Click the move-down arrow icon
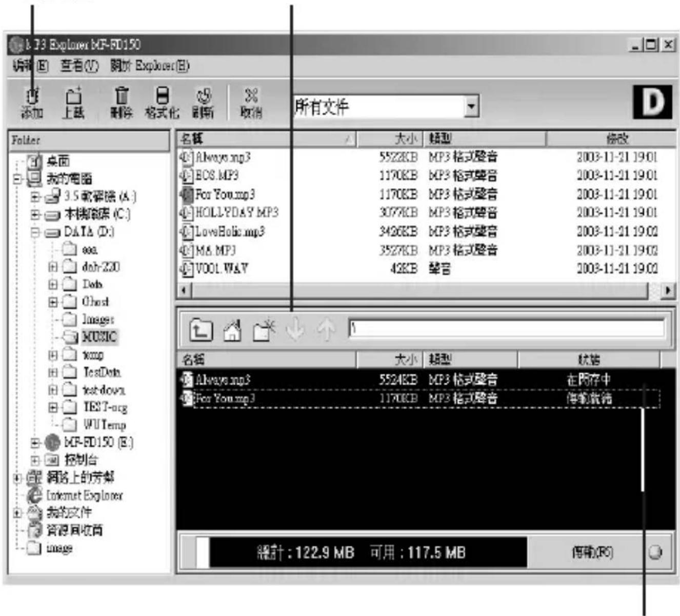Viewport: 680px width, 616px height. [x=295, y=330]
